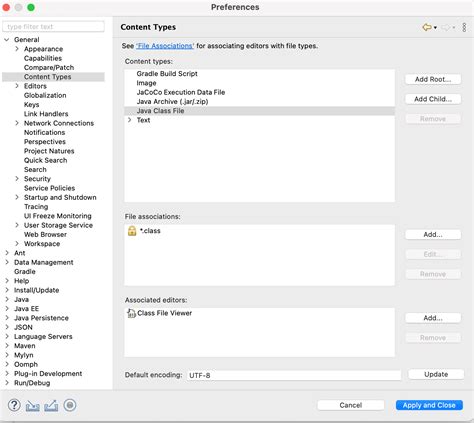Click the import preferences icon
The image size is (474, 423).
click(x=33, y=406)
